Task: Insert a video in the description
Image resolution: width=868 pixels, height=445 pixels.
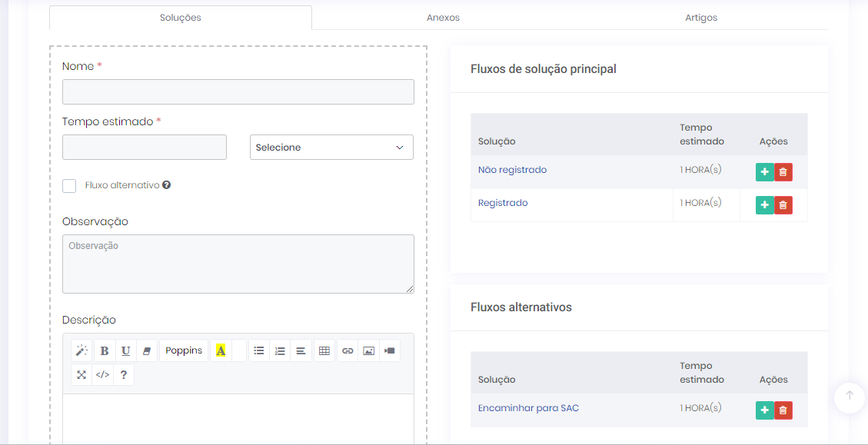Action: (x=390, y=350)
